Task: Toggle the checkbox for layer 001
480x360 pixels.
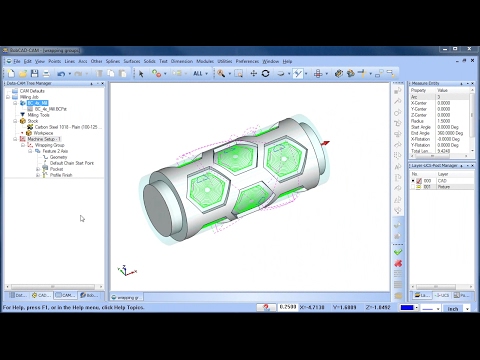Action: (x=413, y=187)
